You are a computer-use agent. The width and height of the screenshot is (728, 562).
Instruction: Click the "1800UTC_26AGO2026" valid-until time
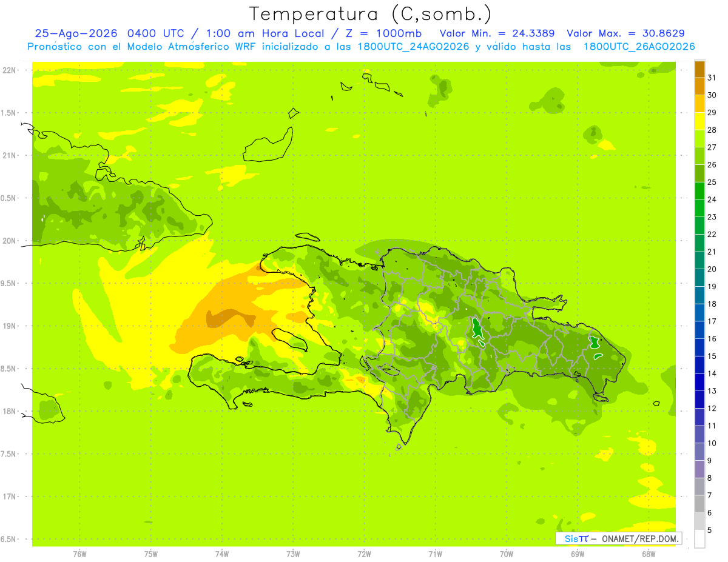click(639, 47)
